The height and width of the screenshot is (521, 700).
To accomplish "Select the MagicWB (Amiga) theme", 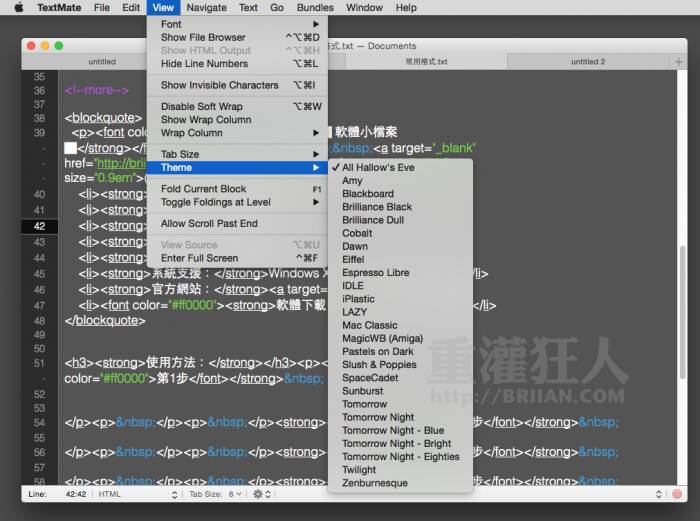I will [400, 338].
